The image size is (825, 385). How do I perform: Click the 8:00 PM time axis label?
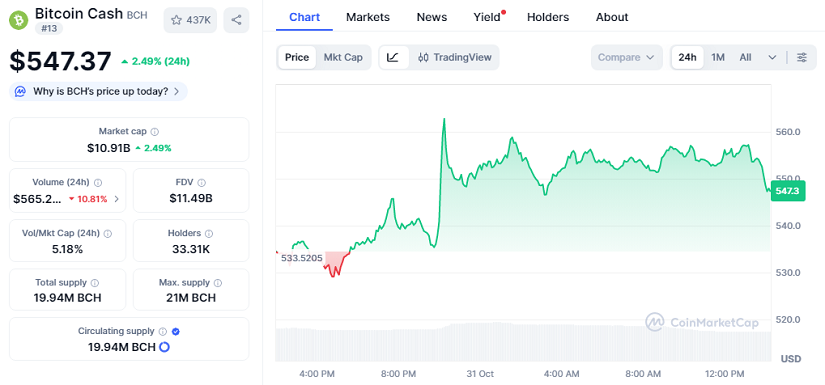pos(398,374)
